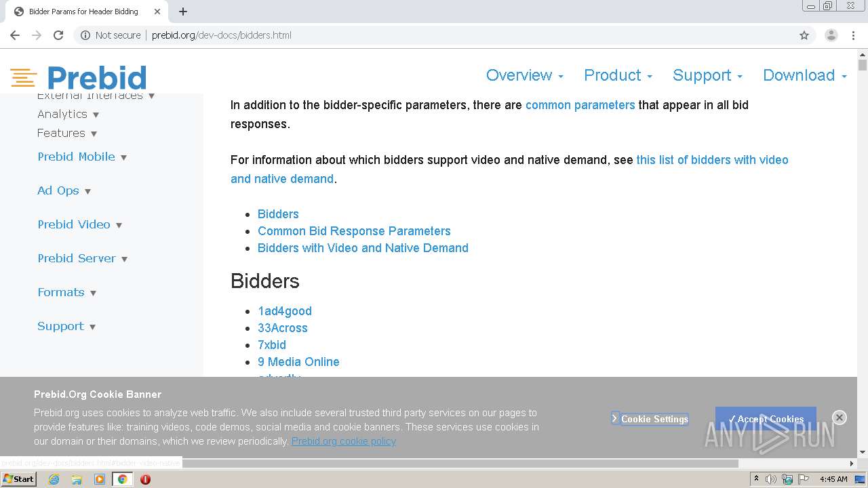This screenshot has height=488, width=868.
Task: Open a new browser tab
Action: [x=183, y=12]
